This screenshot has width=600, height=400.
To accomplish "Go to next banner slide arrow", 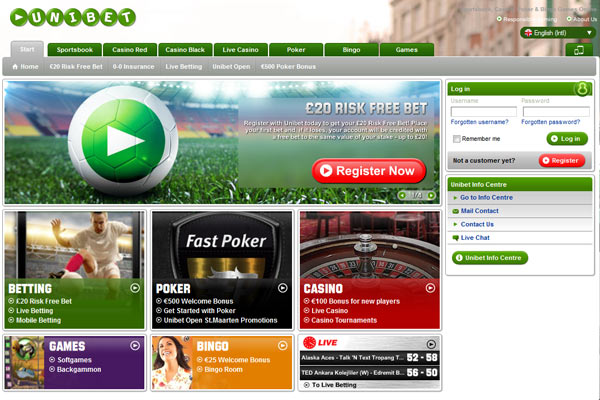I will coord(431,196).
